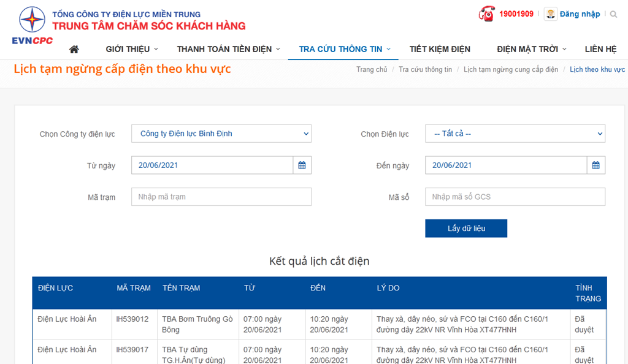Open the search magnifier icon

point(613,14)
